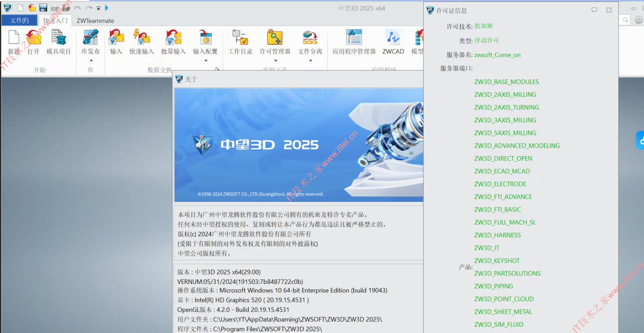Viewport: 644px width, 333px height.
Task: Open the 文件(F) menu
Action: [x=20, y=20]
